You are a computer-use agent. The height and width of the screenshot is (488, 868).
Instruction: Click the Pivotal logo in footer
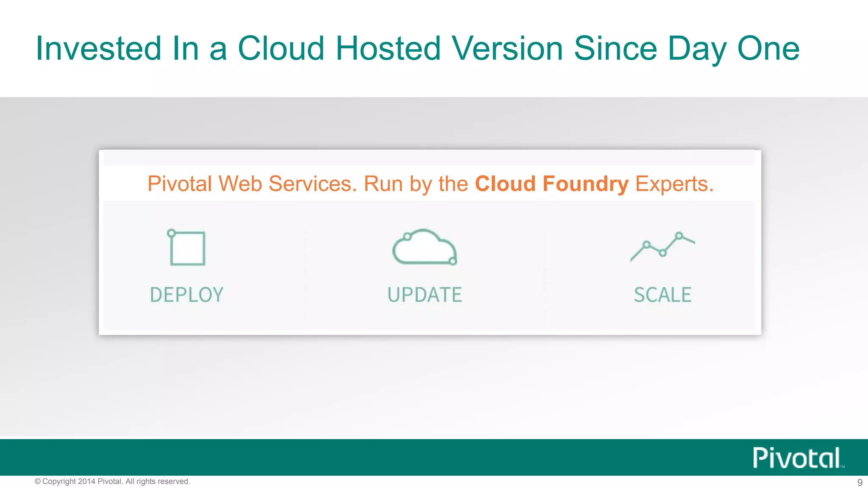click(798, 458)
